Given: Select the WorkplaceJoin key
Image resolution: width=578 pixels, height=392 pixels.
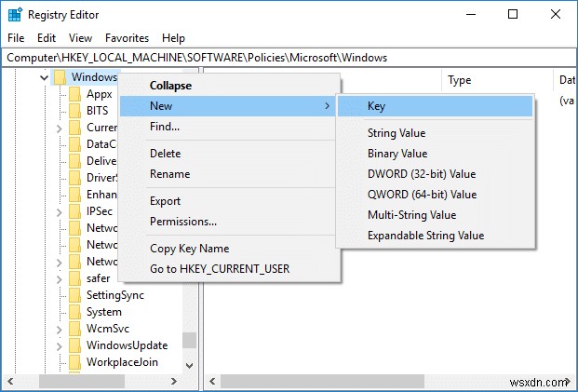Looking at the screenshot, I should [x=122, y=362].
